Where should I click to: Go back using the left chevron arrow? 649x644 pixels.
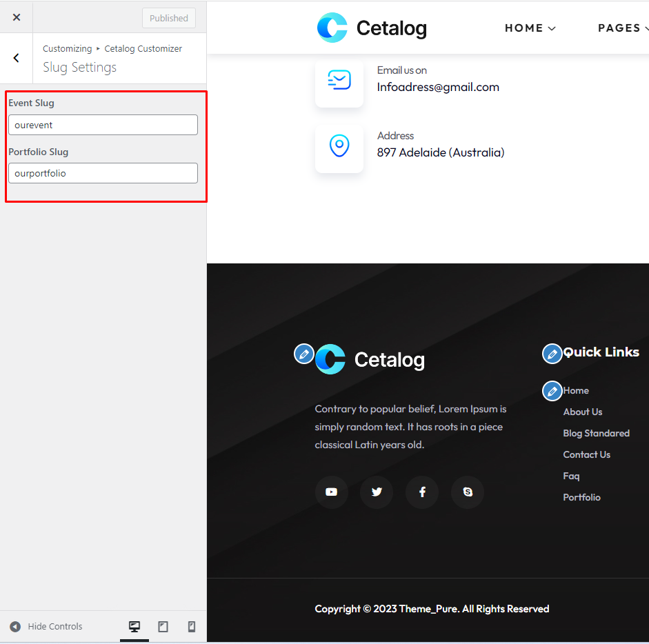click(x=17, y=59)
